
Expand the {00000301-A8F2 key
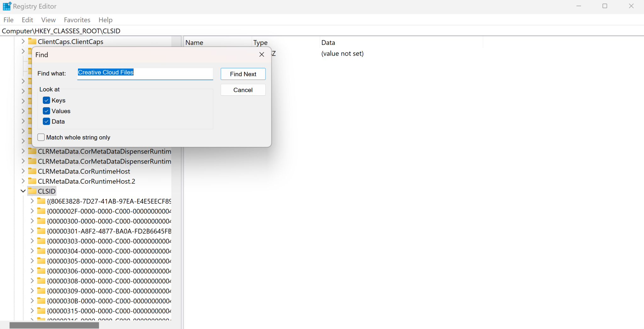click(32, 231)
